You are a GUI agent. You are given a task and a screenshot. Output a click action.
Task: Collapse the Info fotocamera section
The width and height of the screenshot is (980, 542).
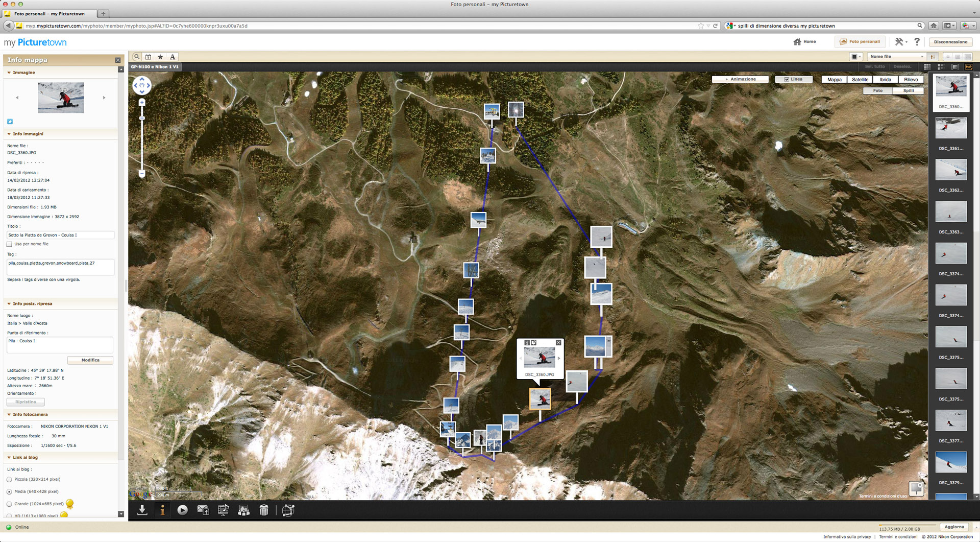pos(9,414)
